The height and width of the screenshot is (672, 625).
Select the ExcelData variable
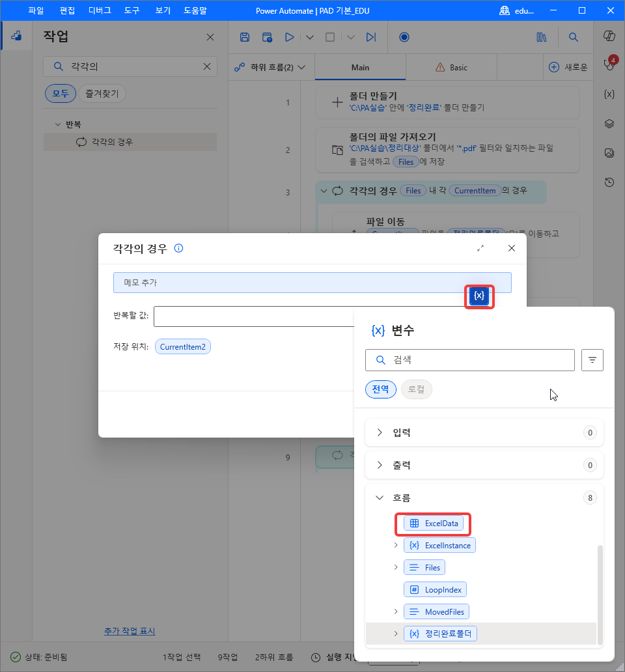tap(434, 524)
